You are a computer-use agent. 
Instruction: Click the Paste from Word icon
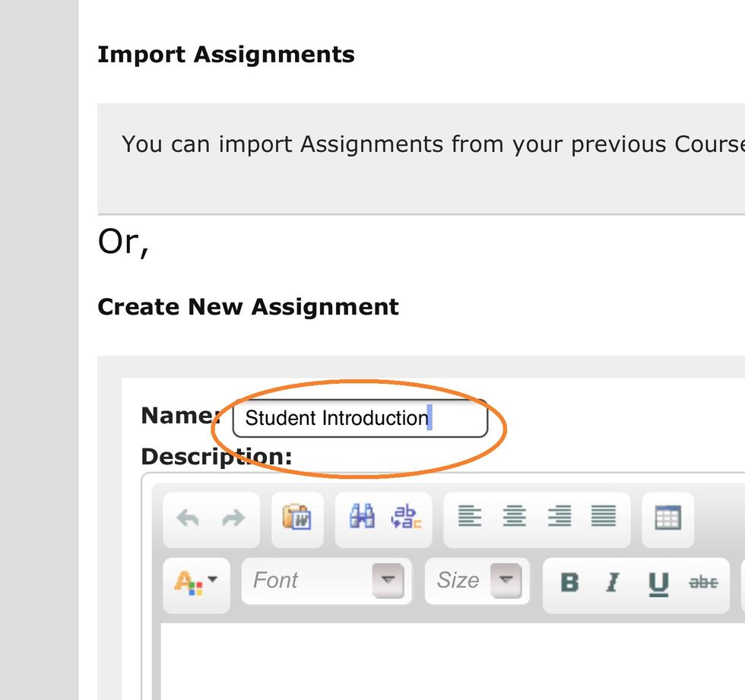tap(297, 517)
